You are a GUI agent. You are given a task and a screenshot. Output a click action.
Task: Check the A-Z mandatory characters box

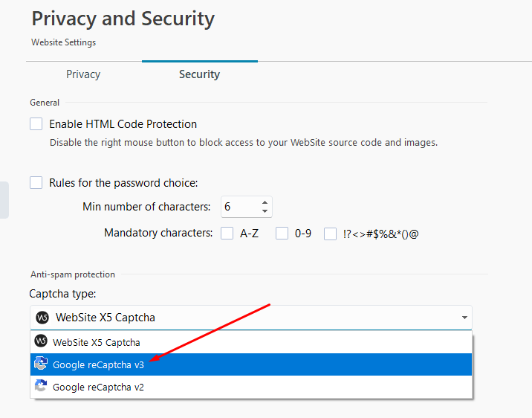point(227,234)
